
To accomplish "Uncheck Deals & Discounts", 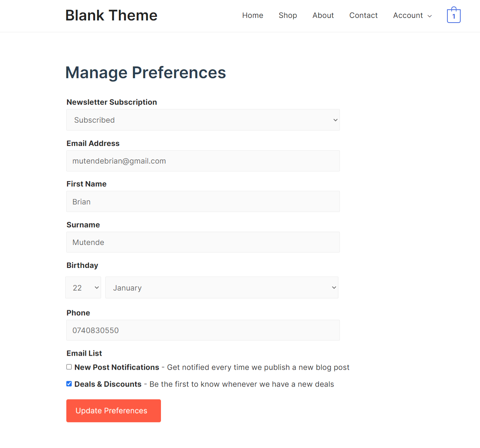I will tap(69, 384).
